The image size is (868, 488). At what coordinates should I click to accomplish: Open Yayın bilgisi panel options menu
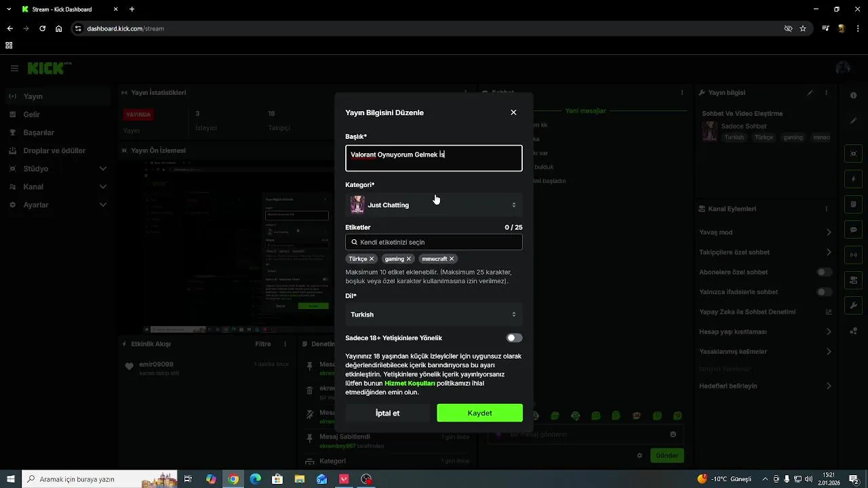coord(826,93)
